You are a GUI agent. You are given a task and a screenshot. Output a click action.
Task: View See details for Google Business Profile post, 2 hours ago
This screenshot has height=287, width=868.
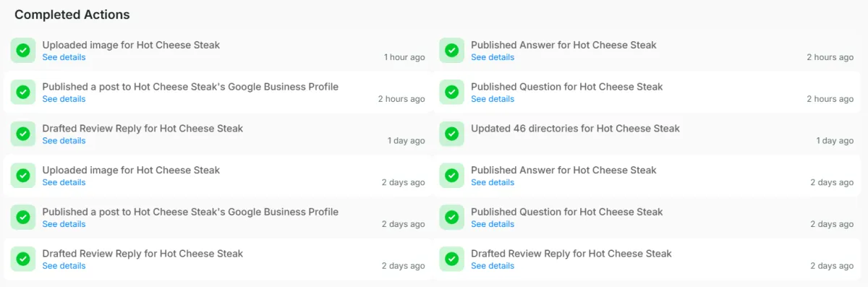(x=64, y=99)
